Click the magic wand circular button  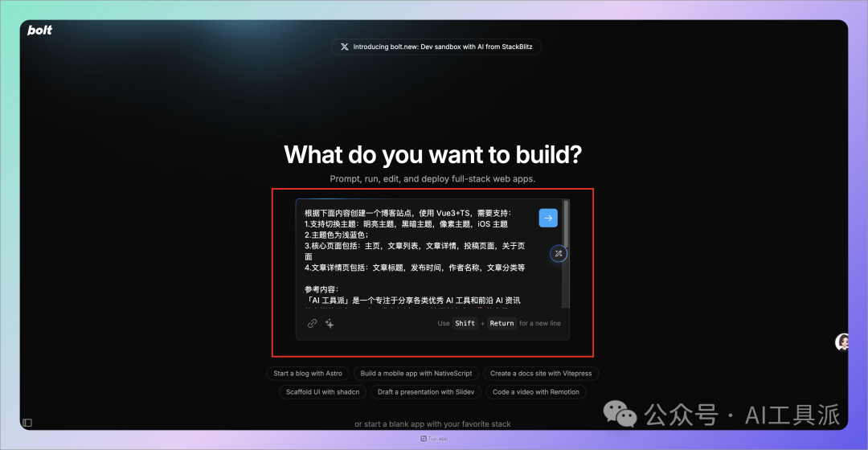559,253
